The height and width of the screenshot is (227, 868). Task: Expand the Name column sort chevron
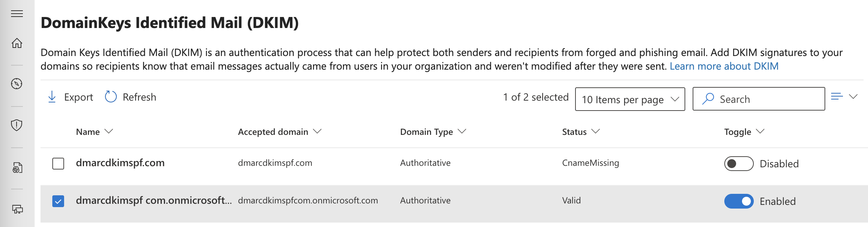pos(109,131)
